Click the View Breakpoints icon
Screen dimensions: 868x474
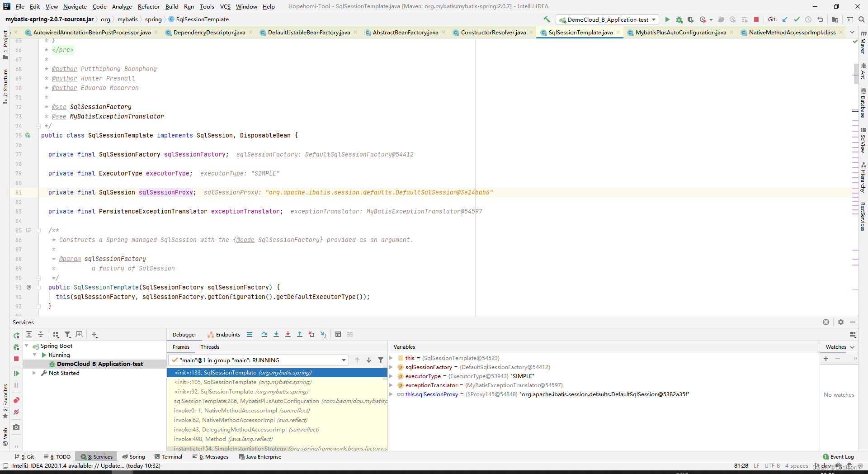pos(16,400)
